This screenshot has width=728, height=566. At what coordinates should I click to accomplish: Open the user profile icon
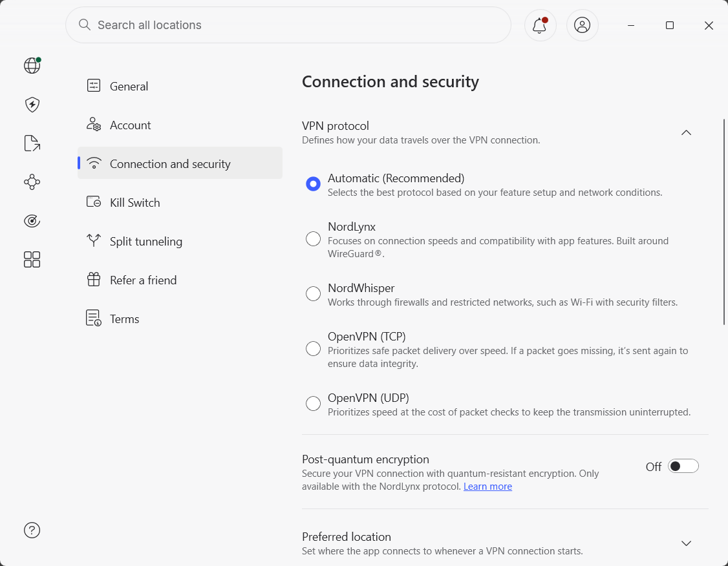point(583,25)
